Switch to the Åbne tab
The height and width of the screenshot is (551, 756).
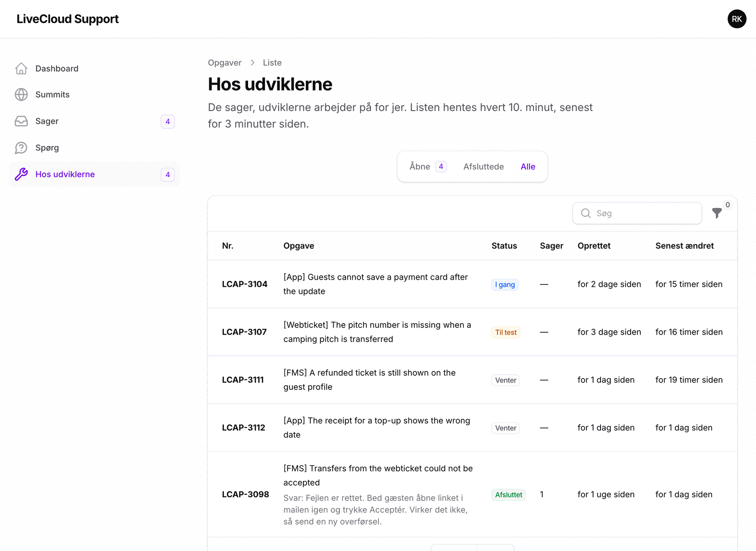pyautogui.click(x=428, y=166)
